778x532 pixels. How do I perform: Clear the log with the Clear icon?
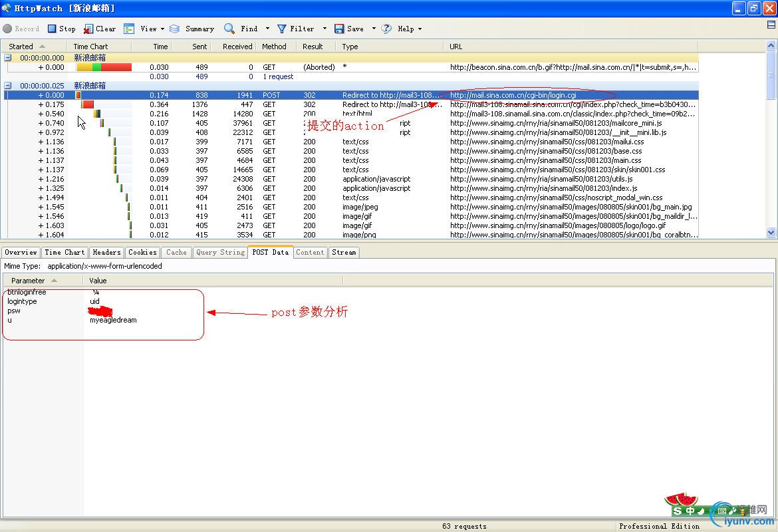(88, 29)
